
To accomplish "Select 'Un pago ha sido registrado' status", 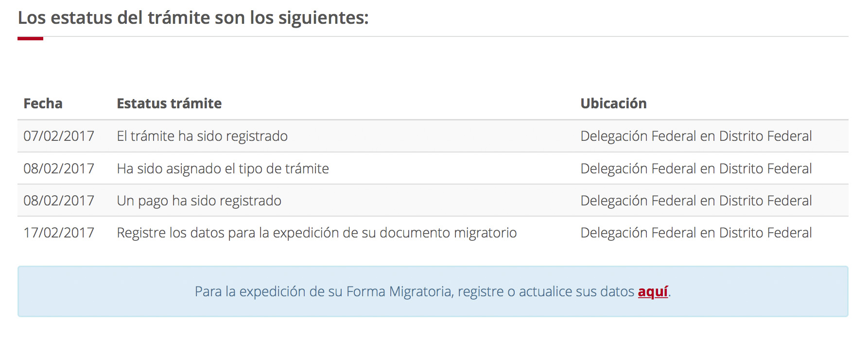I will pyautogui.click(x=199, y=201).
